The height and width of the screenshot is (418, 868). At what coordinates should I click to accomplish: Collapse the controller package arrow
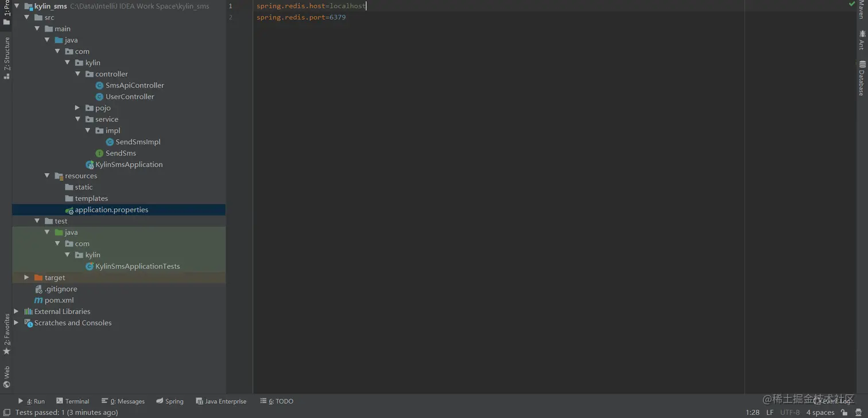[x=77, y=74]
